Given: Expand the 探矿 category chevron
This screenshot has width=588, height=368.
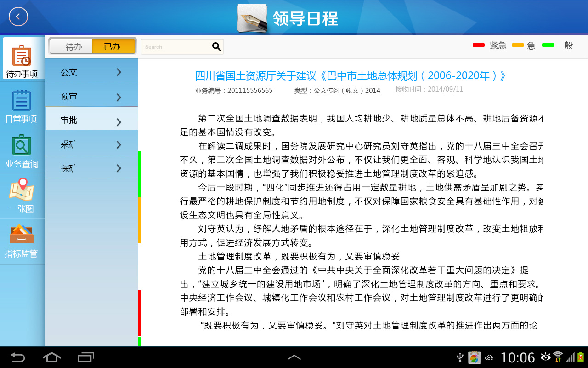Looking at the screenshot, I should [119, 168].
